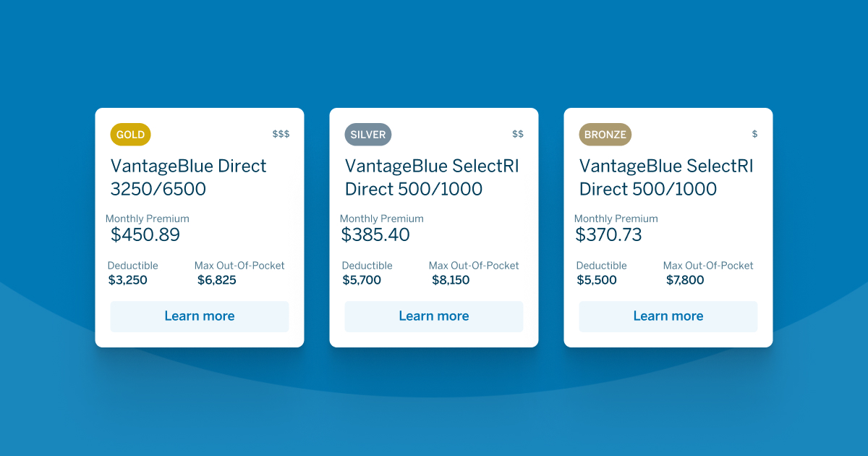Viewport: 868px width, 456px height.
Task: Click the $$ price indicator on the Silver card
Action: click(x=517, y=133)
